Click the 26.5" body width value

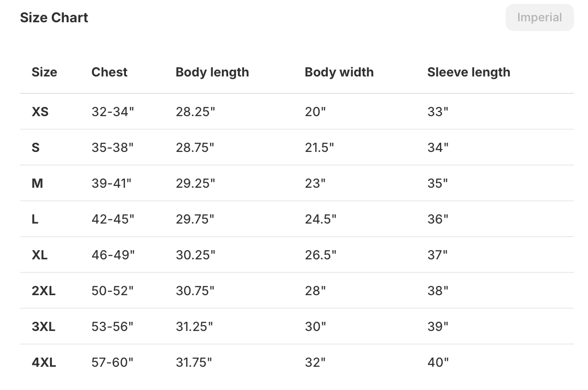(x=320, y=255)
